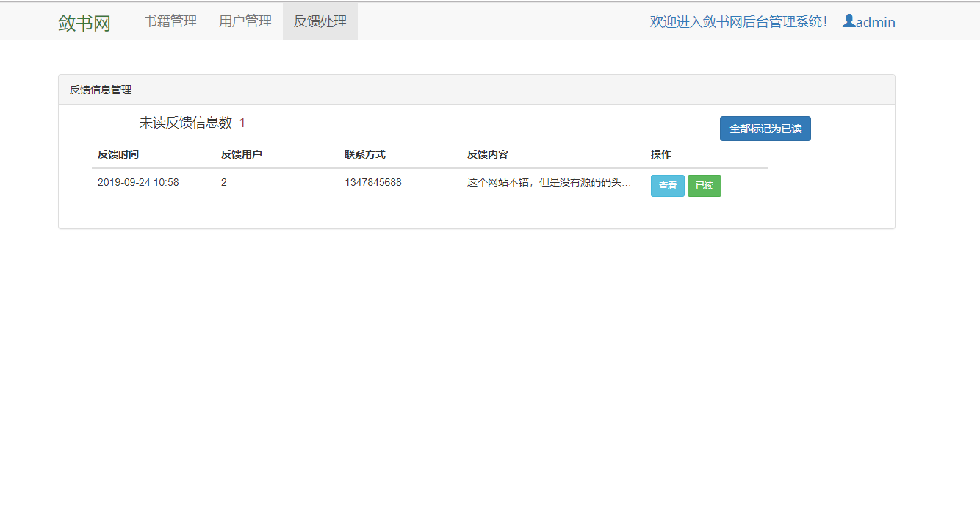Open the 用户管理 section
980x509 pixels.
pos(245,21)
